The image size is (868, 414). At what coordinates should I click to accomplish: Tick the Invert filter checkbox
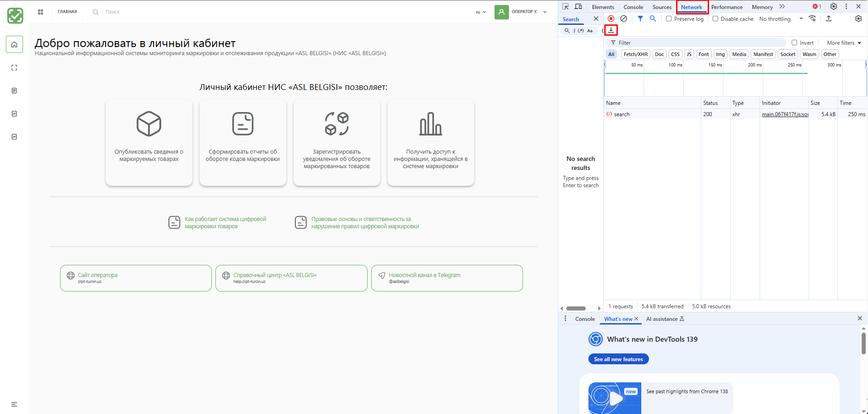[x=794, y=43]
